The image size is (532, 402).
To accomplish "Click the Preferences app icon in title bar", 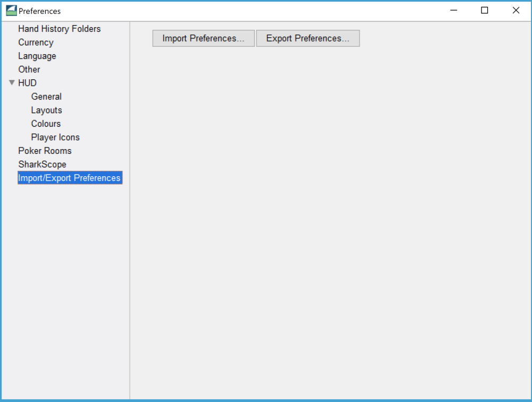I will point(11,11).
